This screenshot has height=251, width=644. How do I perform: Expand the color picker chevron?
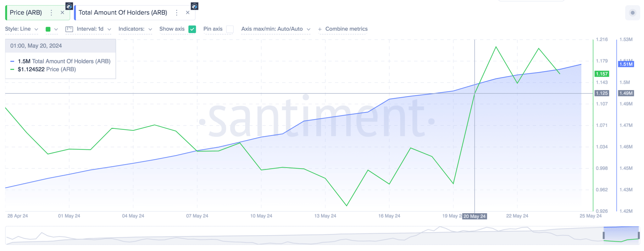[56, 29]
